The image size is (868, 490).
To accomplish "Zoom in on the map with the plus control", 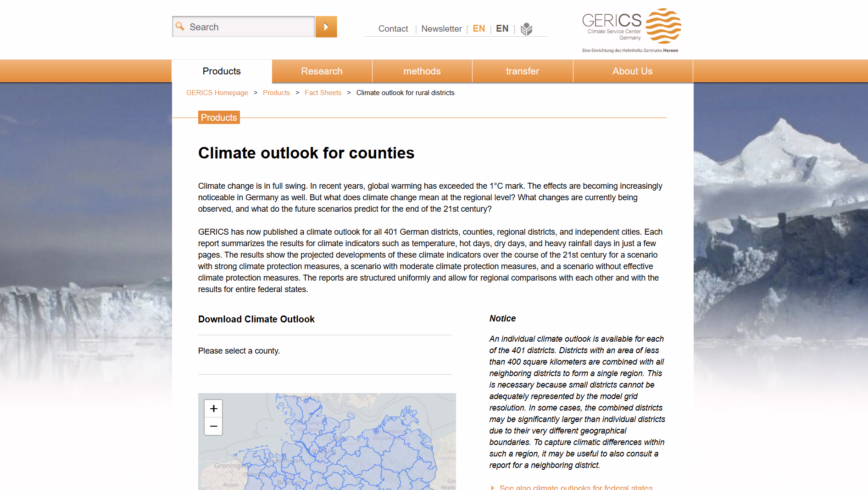I will point(213,408).
